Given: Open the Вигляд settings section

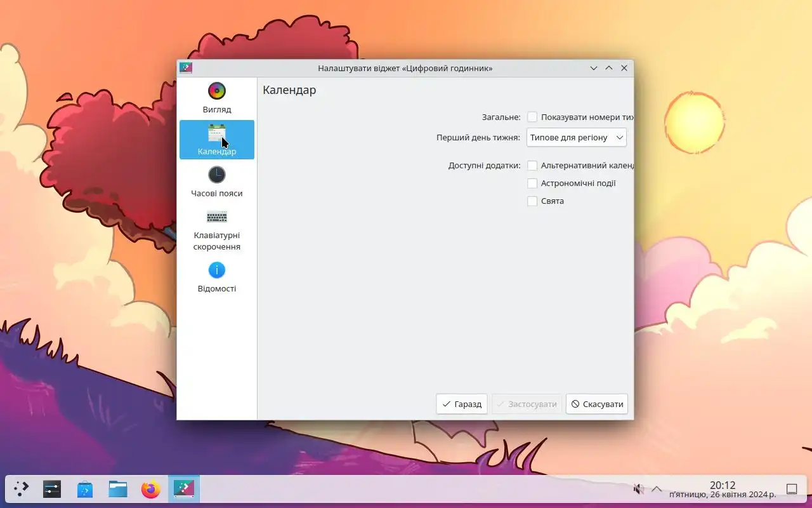Looking at the screenshot, I should tap(217, 98).
